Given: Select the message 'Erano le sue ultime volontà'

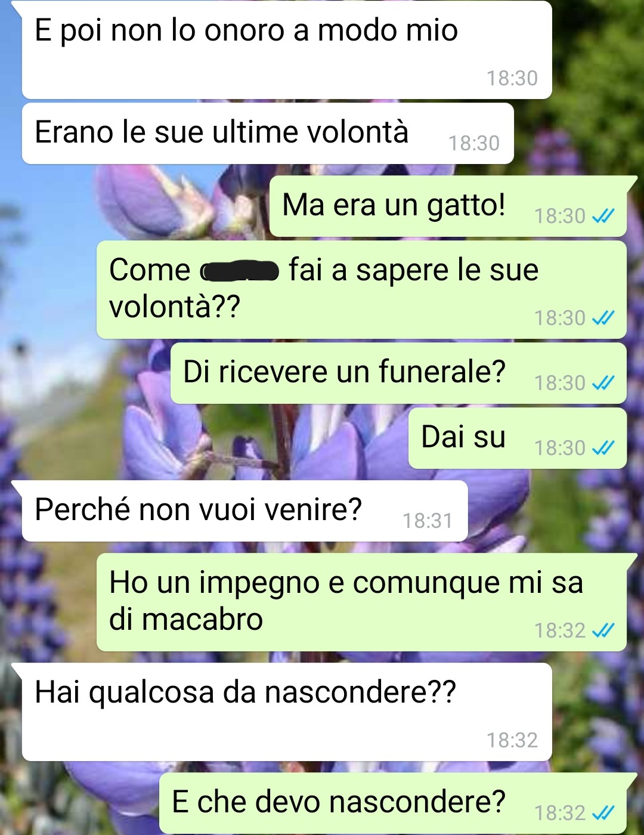Looking at the screenshot, I should pos(268,134).
